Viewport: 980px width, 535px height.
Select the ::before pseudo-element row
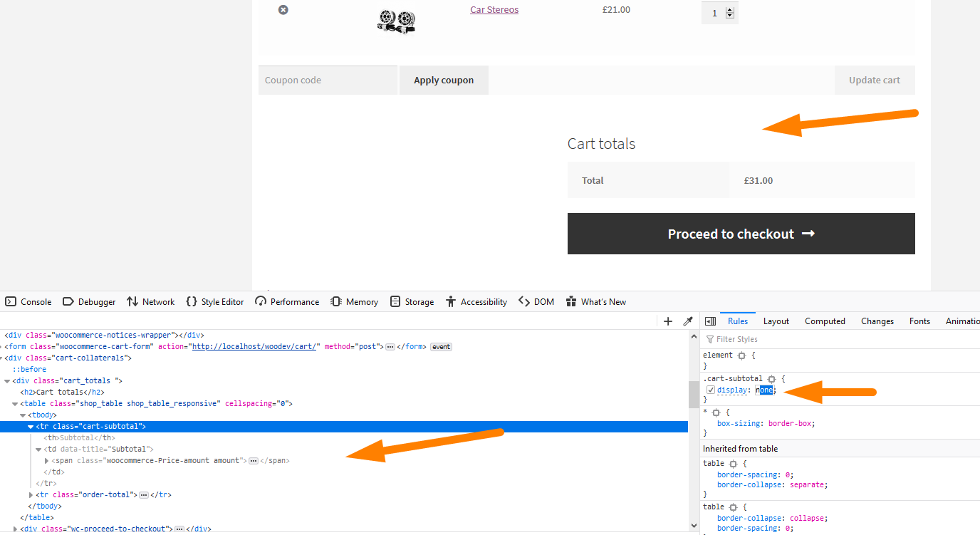point(29,370)
